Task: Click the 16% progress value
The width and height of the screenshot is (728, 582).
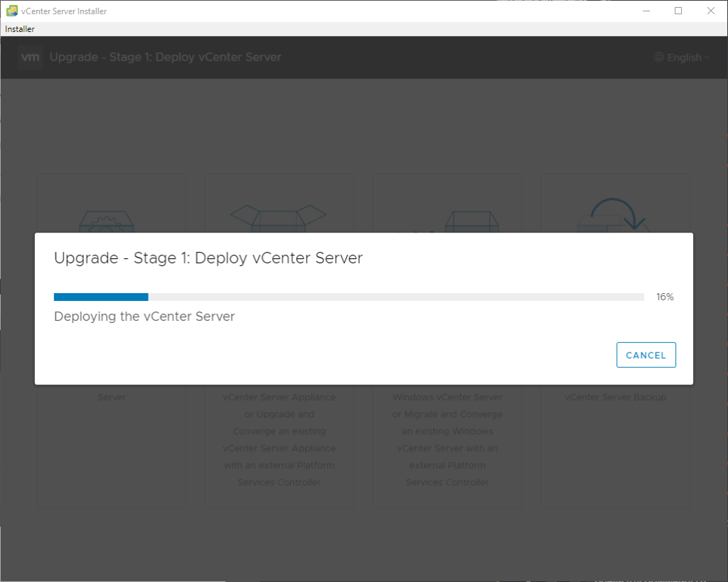Action: click(665, 297)
